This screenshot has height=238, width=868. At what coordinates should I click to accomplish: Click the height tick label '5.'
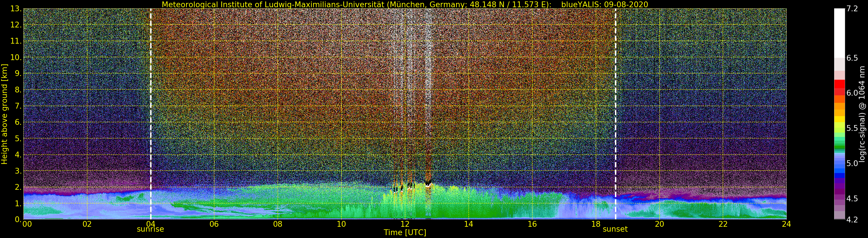[18, 138]
